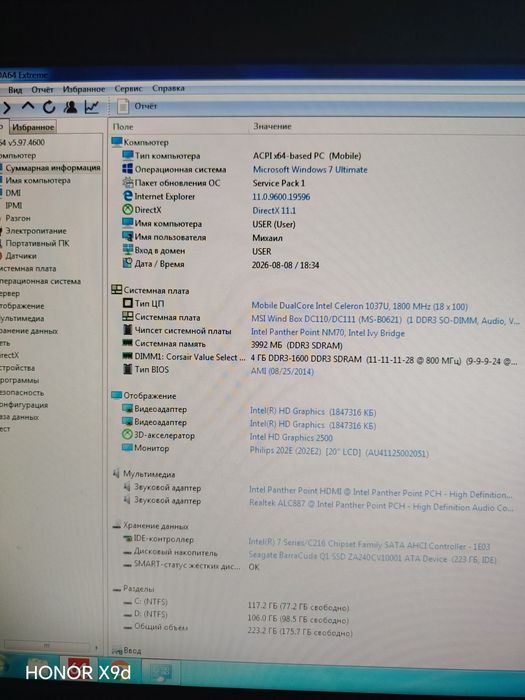Click the Дата / Время row icon

[x=128, y=263]
